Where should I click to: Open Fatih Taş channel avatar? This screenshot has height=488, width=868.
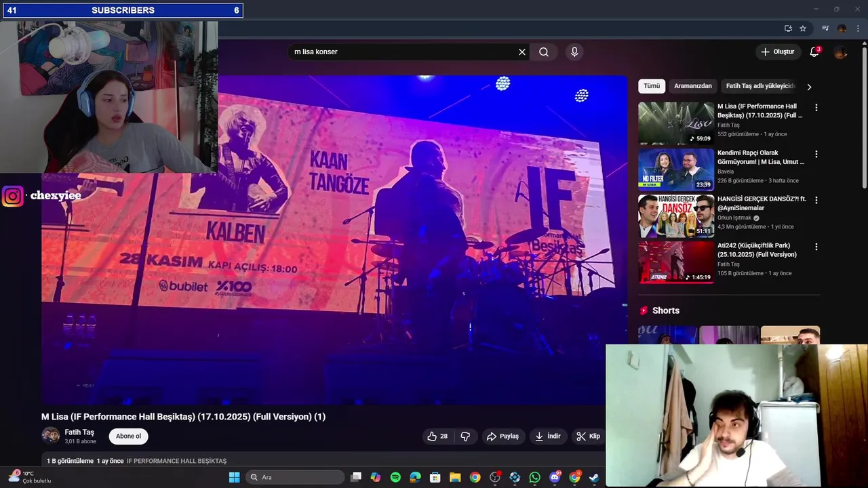pyautogui.click(x=50, y=436)
